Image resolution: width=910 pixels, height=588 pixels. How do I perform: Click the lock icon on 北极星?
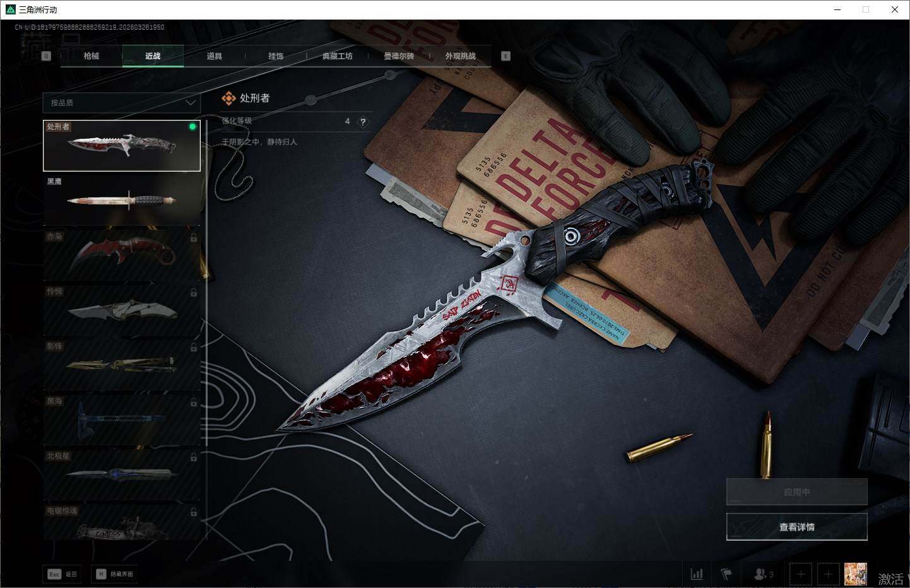(x=194, y=457)
